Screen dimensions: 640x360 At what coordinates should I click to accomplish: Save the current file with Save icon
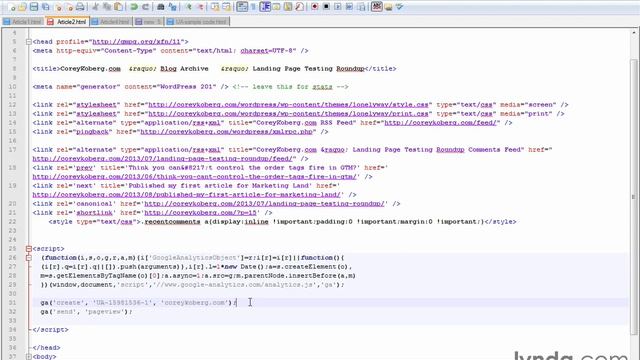(34, 7)
